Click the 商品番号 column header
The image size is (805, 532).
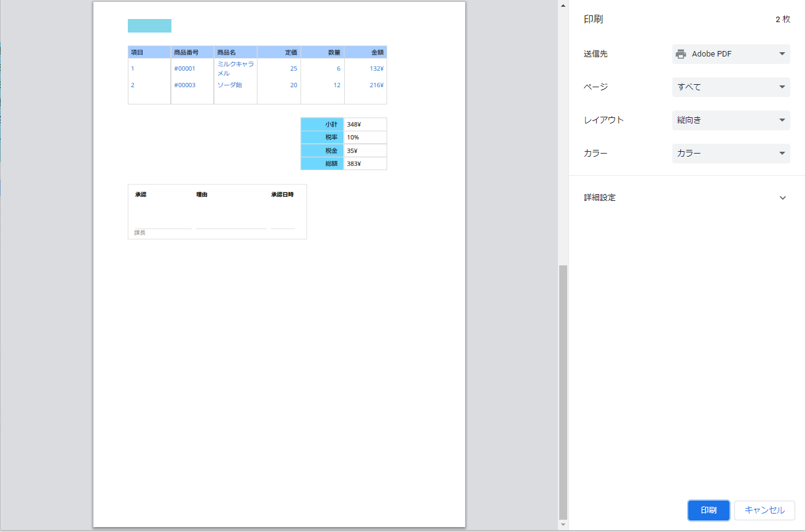186,52
